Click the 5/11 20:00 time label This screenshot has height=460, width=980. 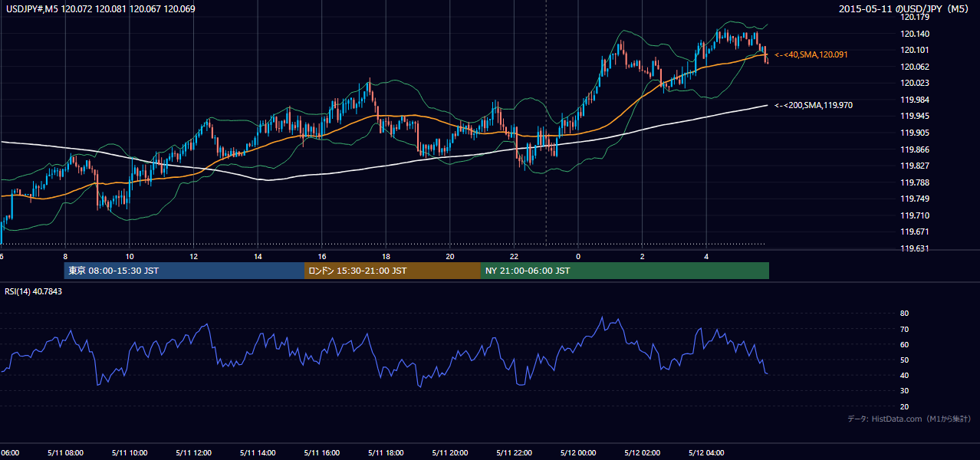point(450,452)
